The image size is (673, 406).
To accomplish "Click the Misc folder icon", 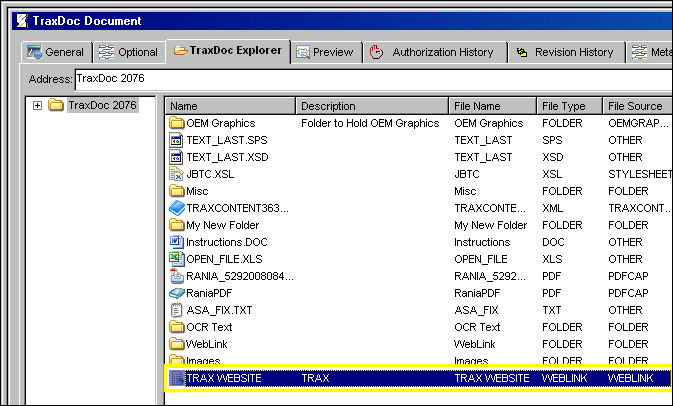I will (176, 191).
